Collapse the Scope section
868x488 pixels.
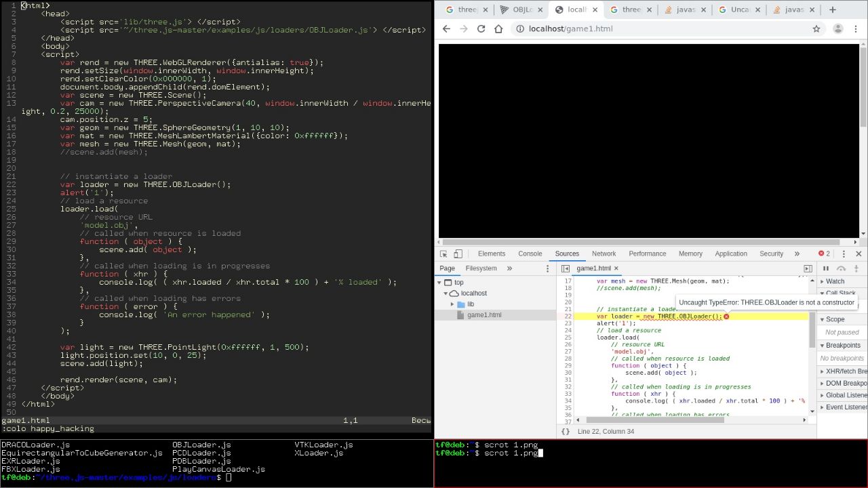click(842, 319)
